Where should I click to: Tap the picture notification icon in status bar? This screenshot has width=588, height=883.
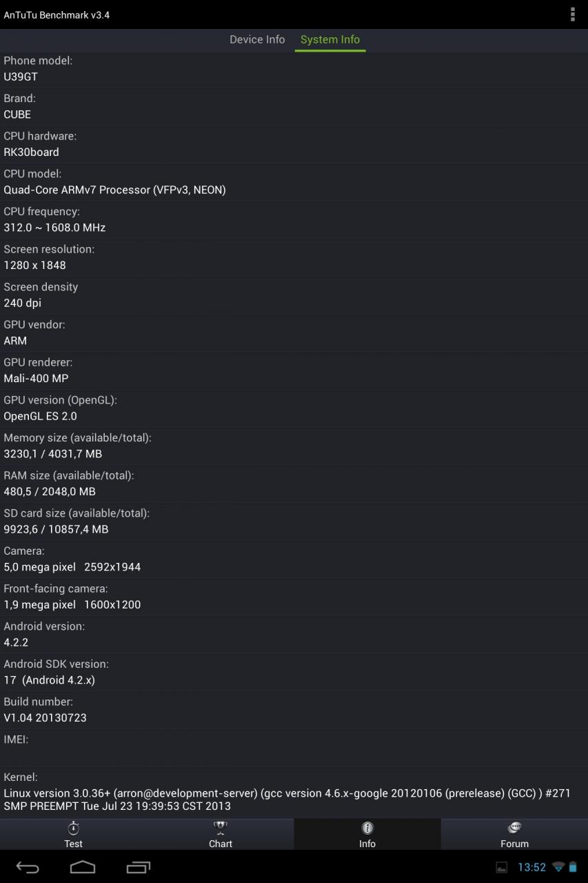[x=502, y=868]
